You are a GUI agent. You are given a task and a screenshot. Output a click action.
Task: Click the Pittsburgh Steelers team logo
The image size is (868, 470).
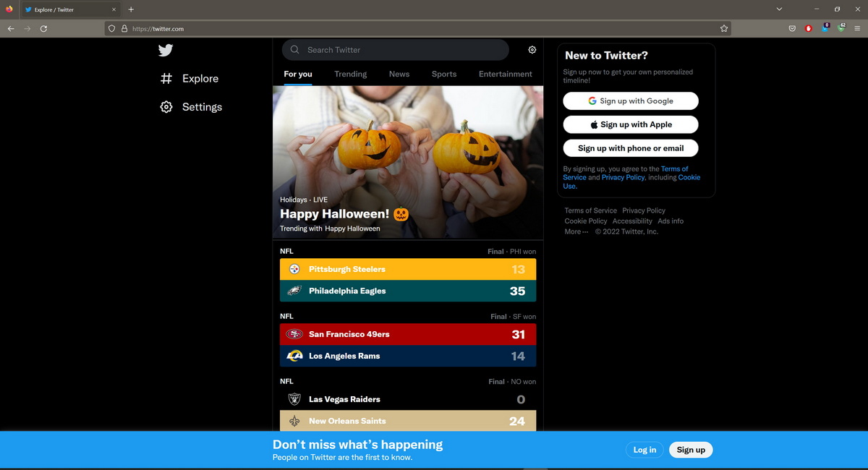[294, 269]
